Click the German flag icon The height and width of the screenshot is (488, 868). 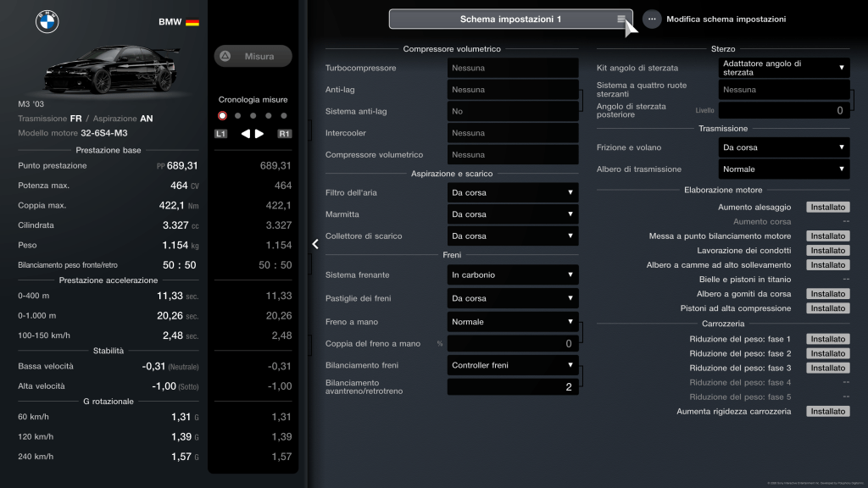(x=192, y=22)
